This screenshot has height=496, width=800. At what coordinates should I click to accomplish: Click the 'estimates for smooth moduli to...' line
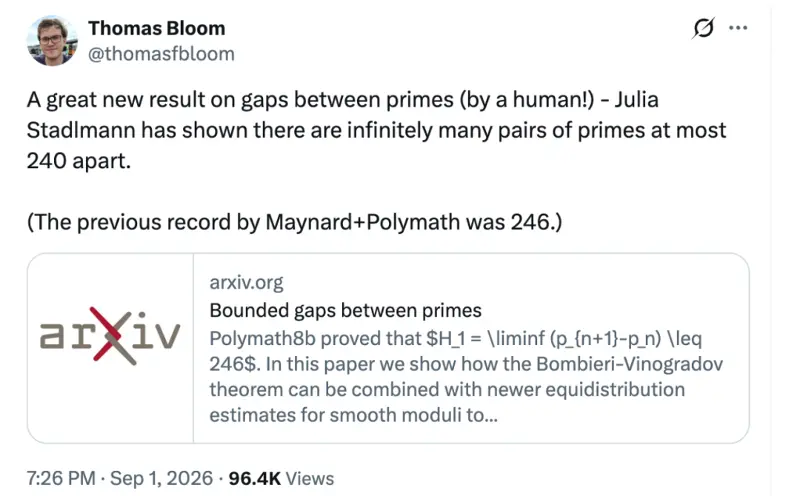[x=353, y=415]
